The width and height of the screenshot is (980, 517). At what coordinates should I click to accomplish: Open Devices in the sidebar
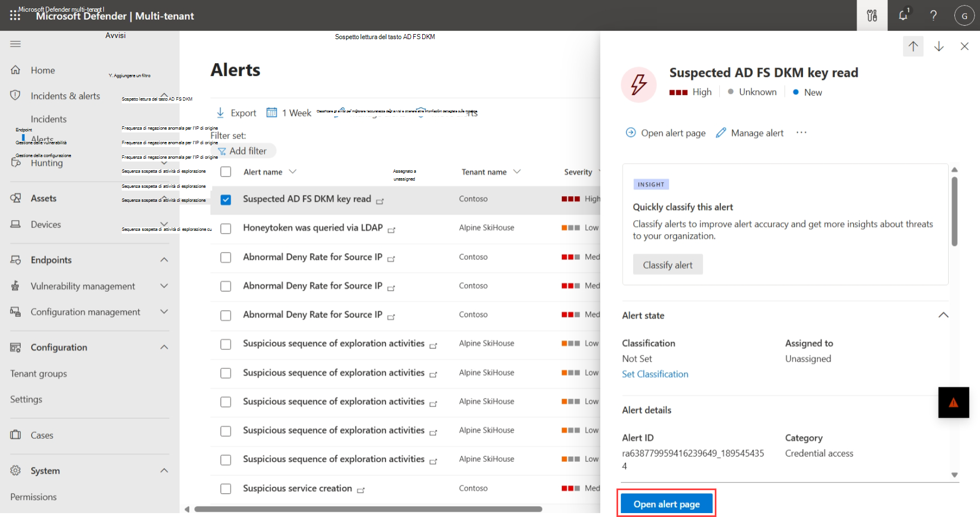click(x=46, y=225)
